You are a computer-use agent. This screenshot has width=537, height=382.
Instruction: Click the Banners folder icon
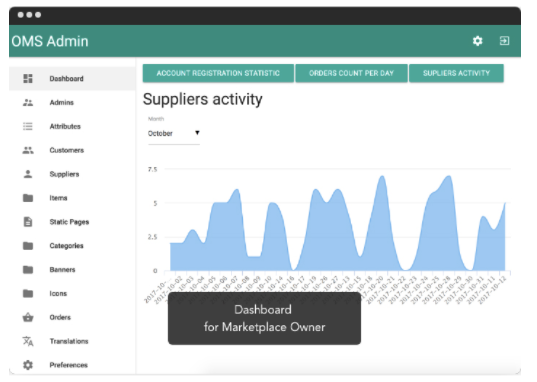tap(28, 270)
